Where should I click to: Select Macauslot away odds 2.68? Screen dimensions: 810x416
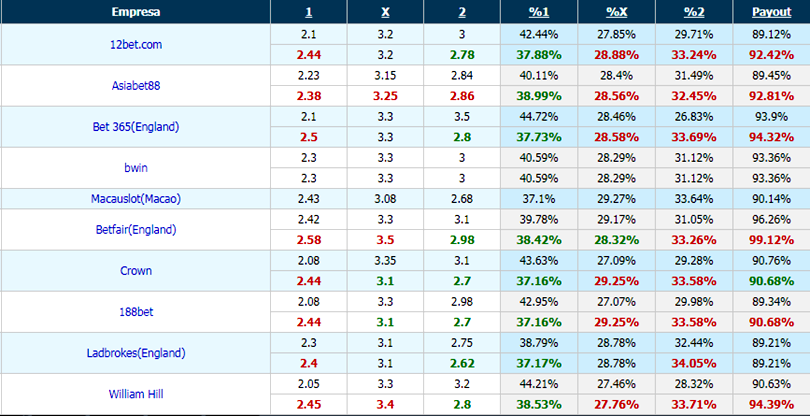[462, 199]
